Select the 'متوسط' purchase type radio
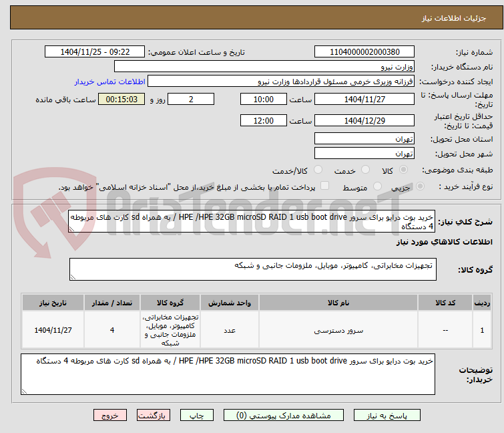Image resolution: width=504 pixels, height=433 pixels. click(x=377, y=186)
